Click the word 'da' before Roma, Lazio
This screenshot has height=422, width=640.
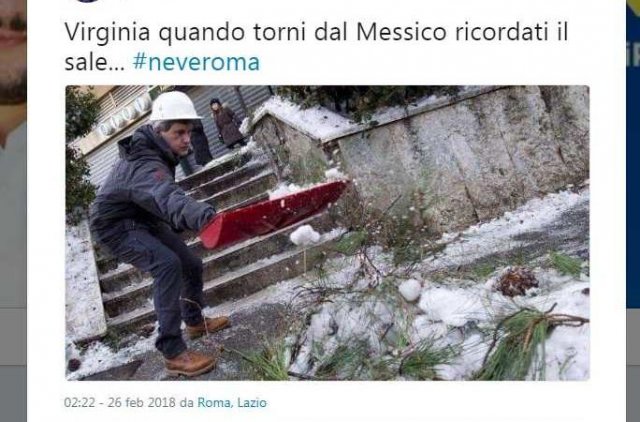187,403
